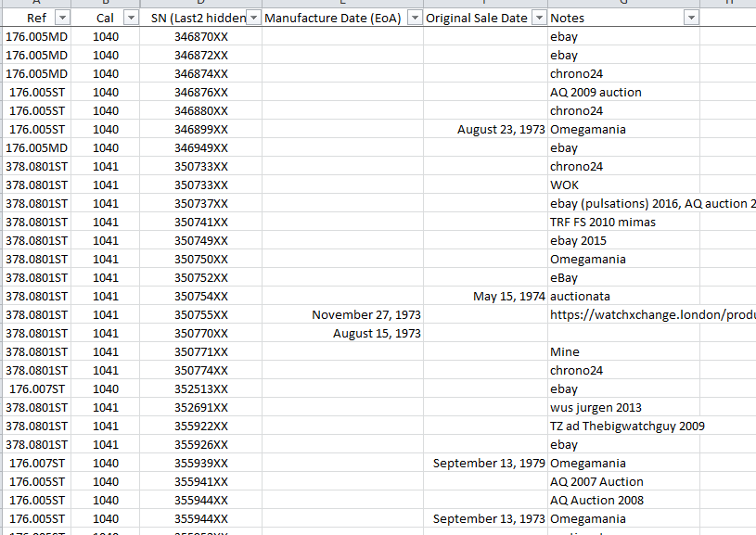The width and height of the screenshot is (756, 535).
Task: Expand the SN column filter arrow
Action: tap(253, 19)
